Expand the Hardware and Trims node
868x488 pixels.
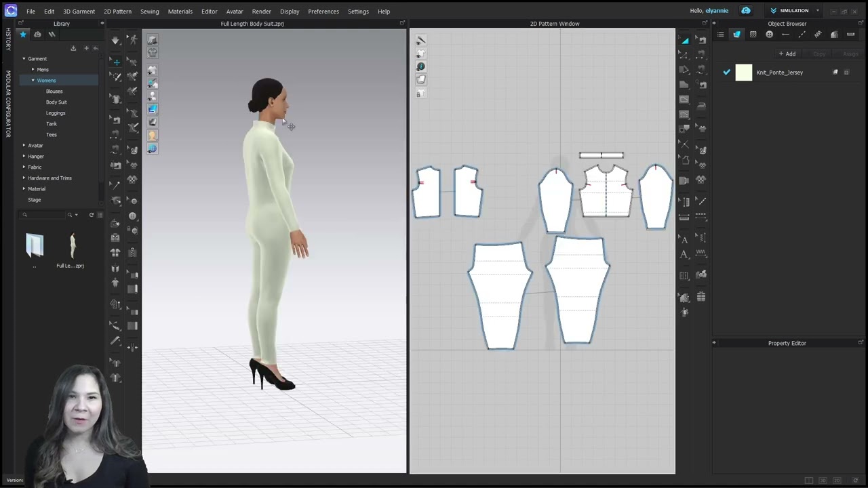pyautogui.click(x=24, y=178)
